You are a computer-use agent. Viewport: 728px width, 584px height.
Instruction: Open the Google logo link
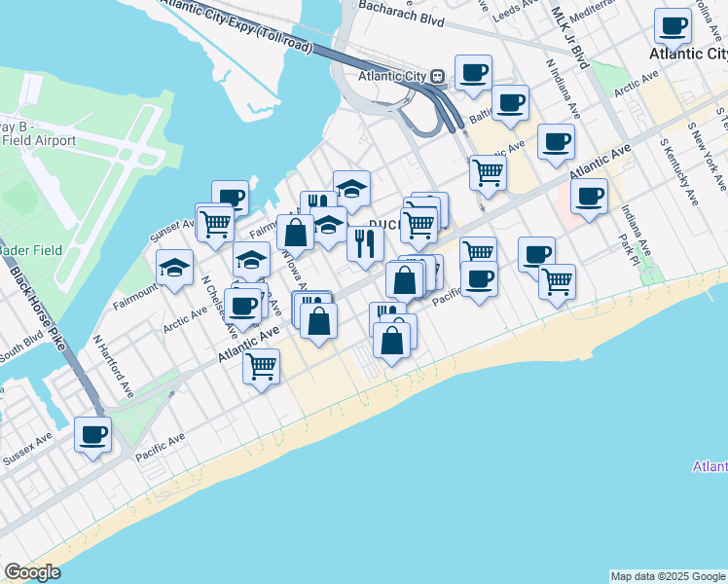(x=32, y=572)
